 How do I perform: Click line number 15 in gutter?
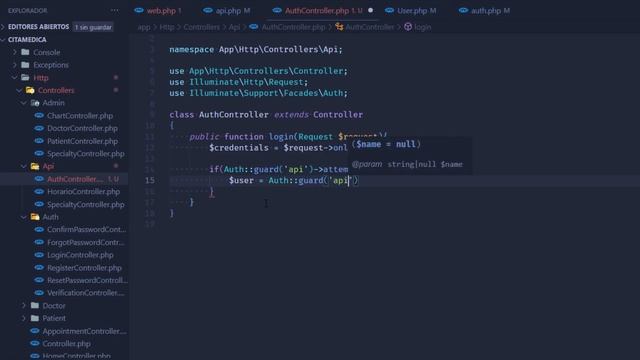[x=150, y=180]
